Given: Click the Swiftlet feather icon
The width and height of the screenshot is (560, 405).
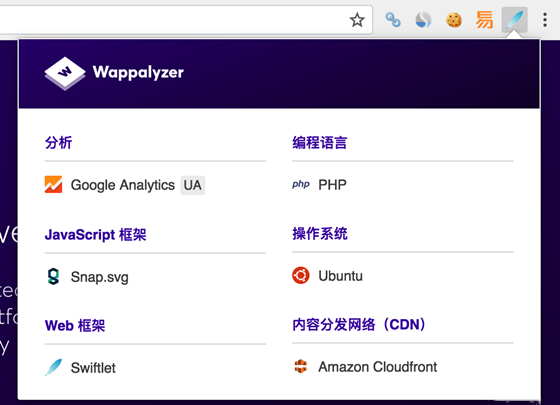Looking at the screenshot, I should coord(53,368).
